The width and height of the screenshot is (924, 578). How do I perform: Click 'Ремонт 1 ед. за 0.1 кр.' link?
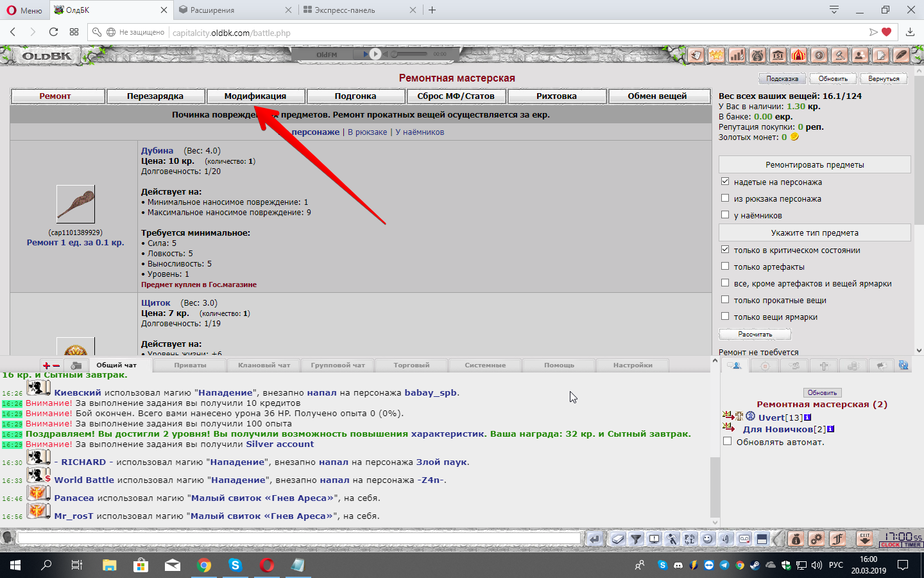point(75,243)
